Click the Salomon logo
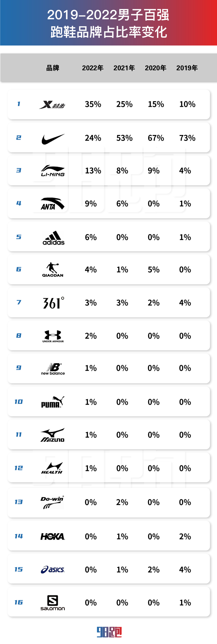217x644 pixels. pyautogui.click(x=53, y=603)
